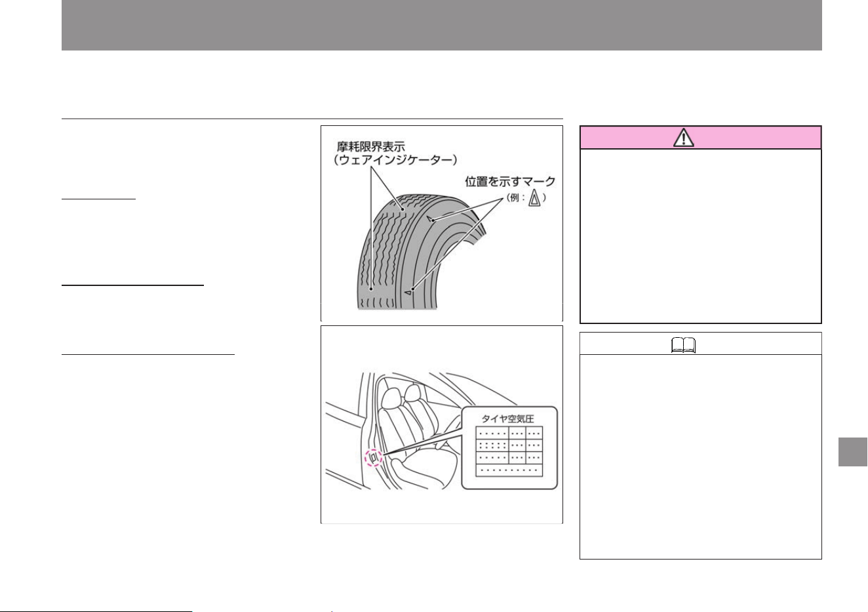Click the open book icon above note box
This screenshot has height=612, width=868.
pyautogui.click(x=682, y=345)
